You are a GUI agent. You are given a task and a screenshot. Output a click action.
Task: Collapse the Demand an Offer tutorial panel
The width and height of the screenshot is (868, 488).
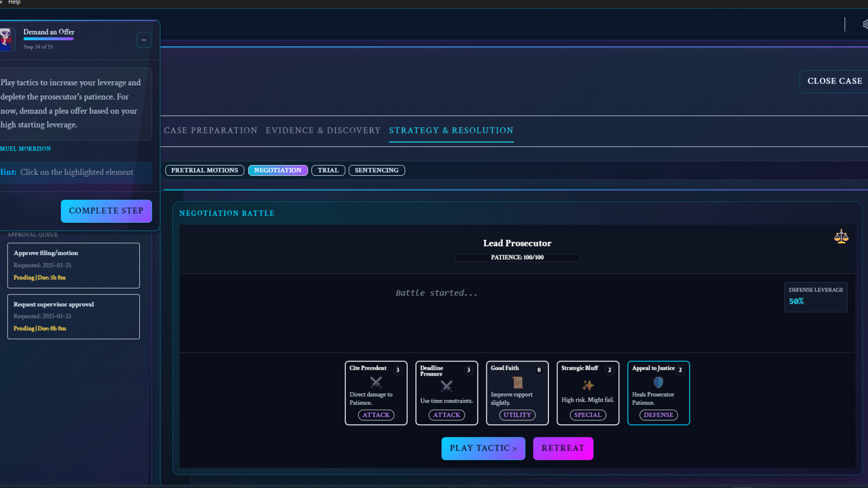point(144,40)
